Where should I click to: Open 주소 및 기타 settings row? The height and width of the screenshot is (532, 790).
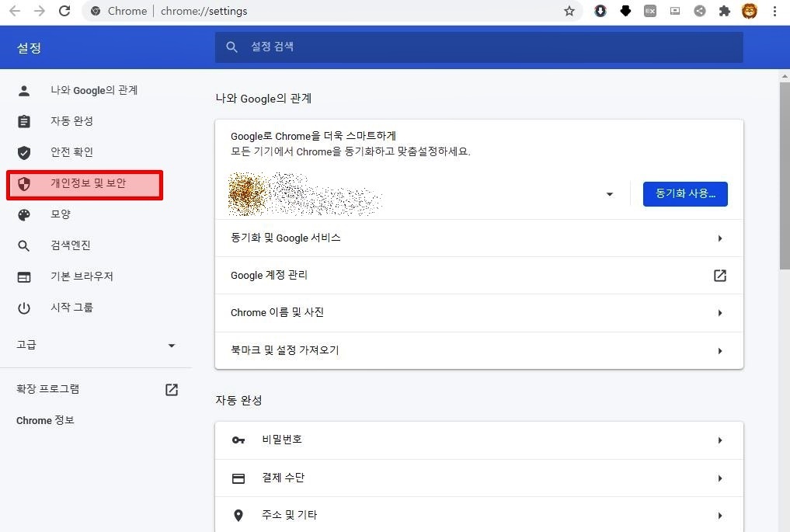tap(479, 516)
